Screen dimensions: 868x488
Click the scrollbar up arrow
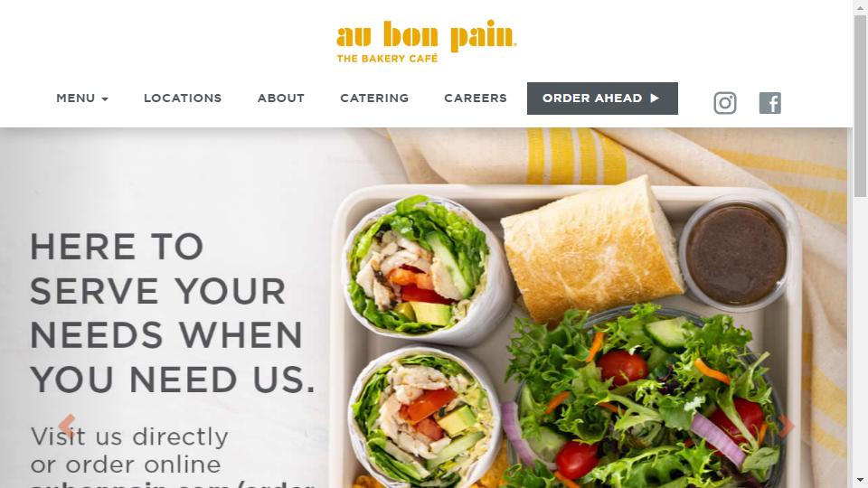(x=860, y=7)
